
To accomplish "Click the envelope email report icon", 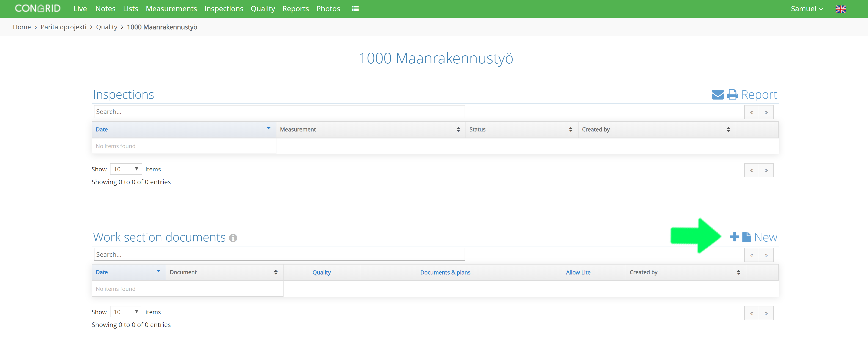I will coord(717,95).
